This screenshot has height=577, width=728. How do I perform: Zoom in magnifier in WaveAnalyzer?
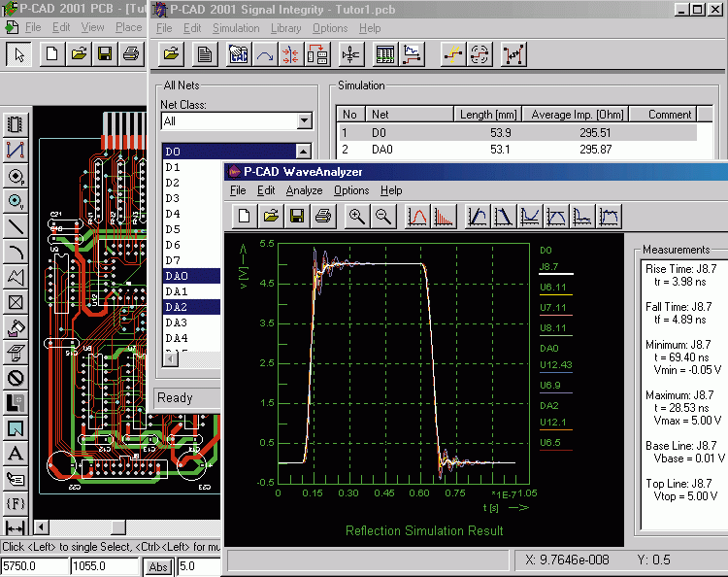pyautogui.click(x=357, y=217)
